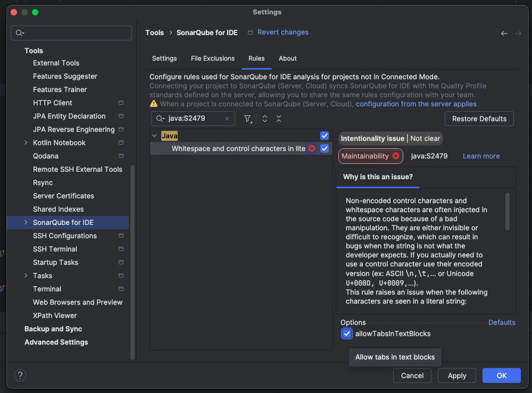Click the revert changes icon
532x393 pixels.
pyautogui.click(x=250, y=32)
